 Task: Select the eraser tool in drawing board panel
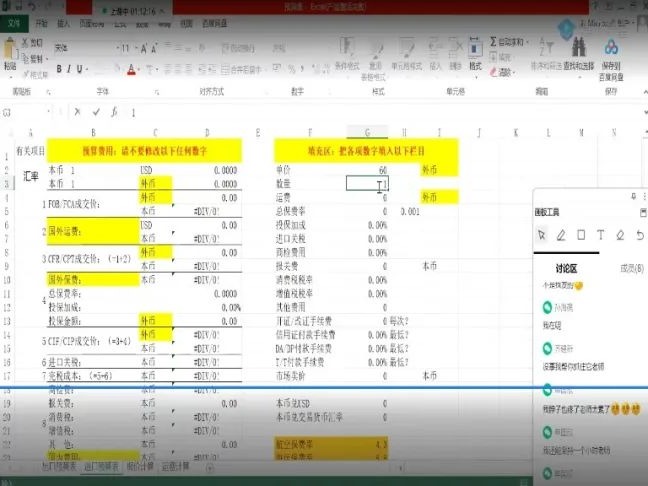tap(621, 234)
